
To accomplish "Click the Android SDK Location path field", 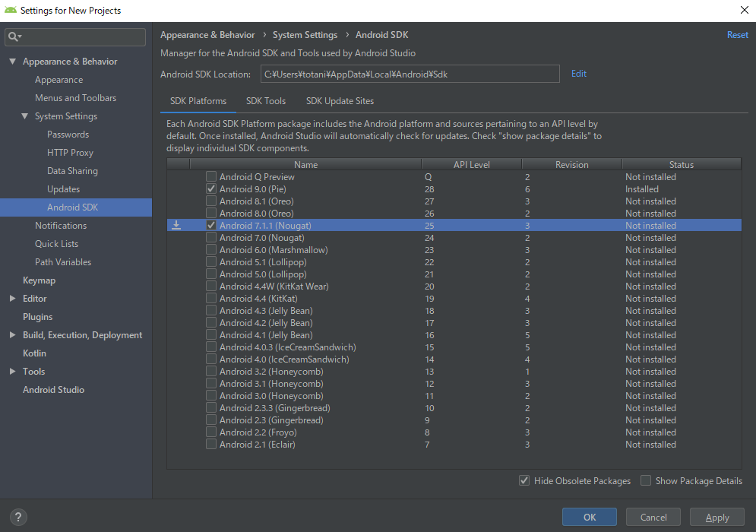I will (x=410, y=74).
